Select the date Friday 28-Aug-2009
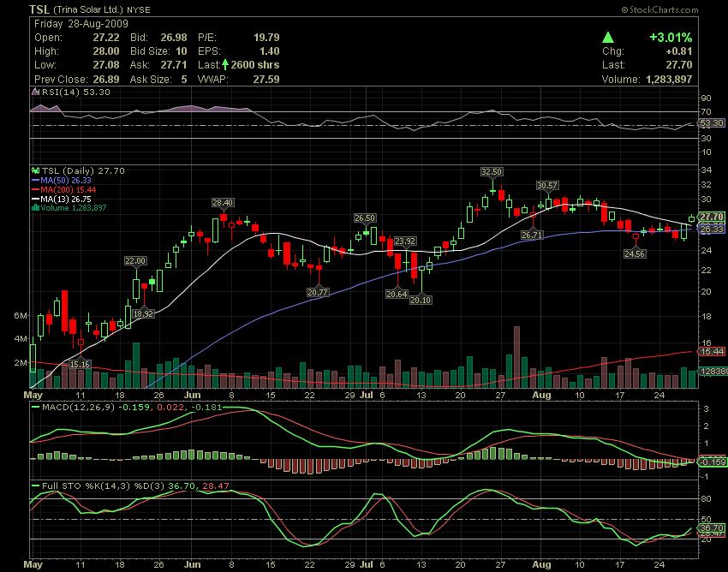The width and height of the screenshot is (728, 572). [x=81, y=24]
